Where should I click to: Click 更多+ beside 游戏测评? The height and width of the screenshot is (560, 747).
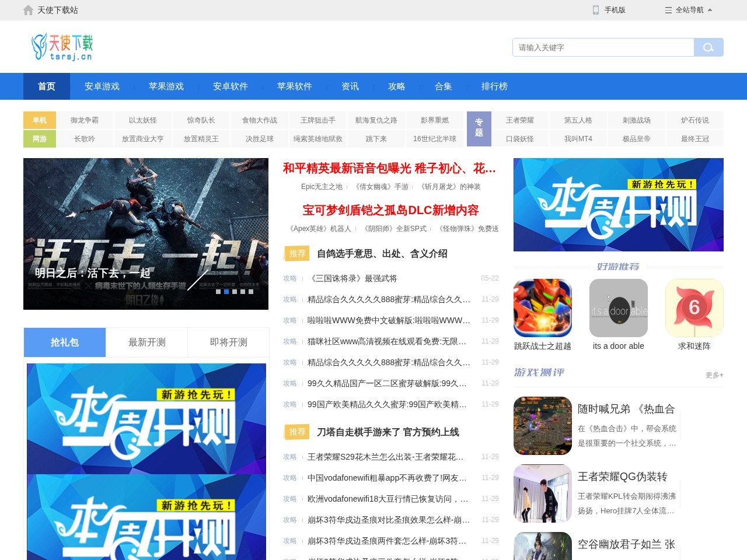[714, 375]
